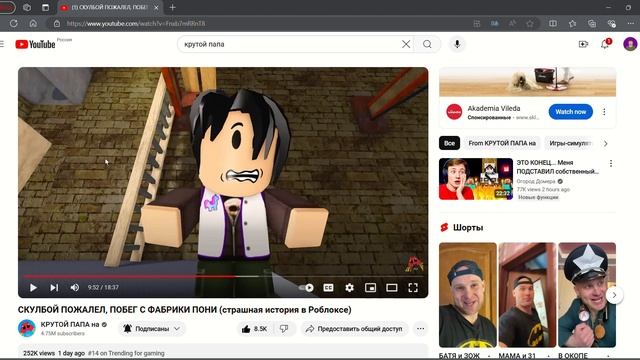Click the address bar URL
The width and height of the screenshot is (640, 360).
click(136, 24)
